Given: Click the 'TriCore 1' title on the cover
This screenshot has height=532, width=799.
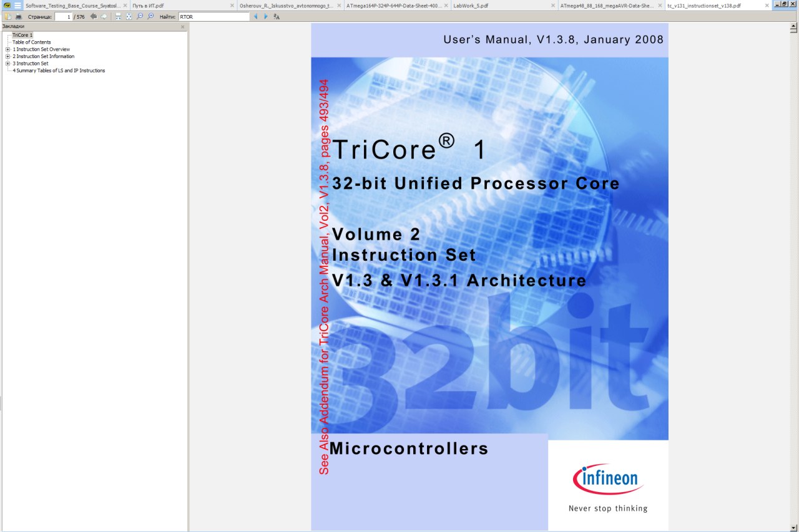Looking at the screenshot, I should (x=409, y=148).
